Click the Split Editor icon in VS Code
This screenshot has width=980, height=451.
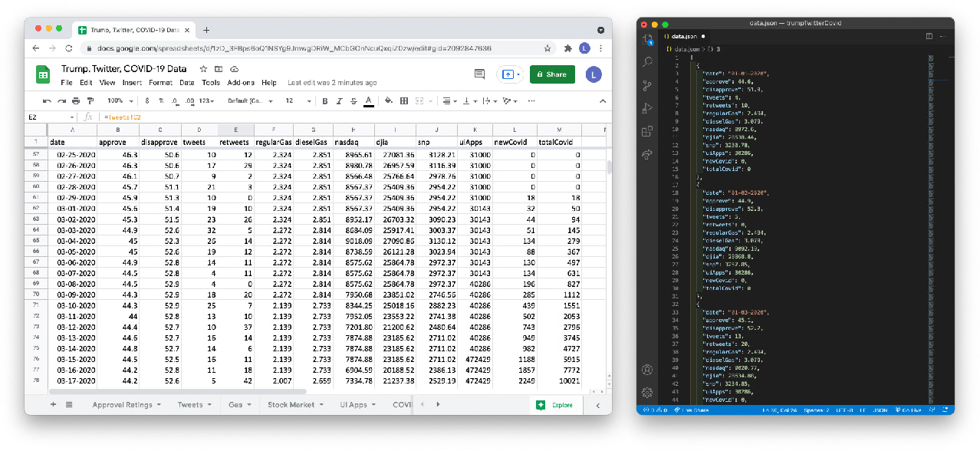click(929, 36)
